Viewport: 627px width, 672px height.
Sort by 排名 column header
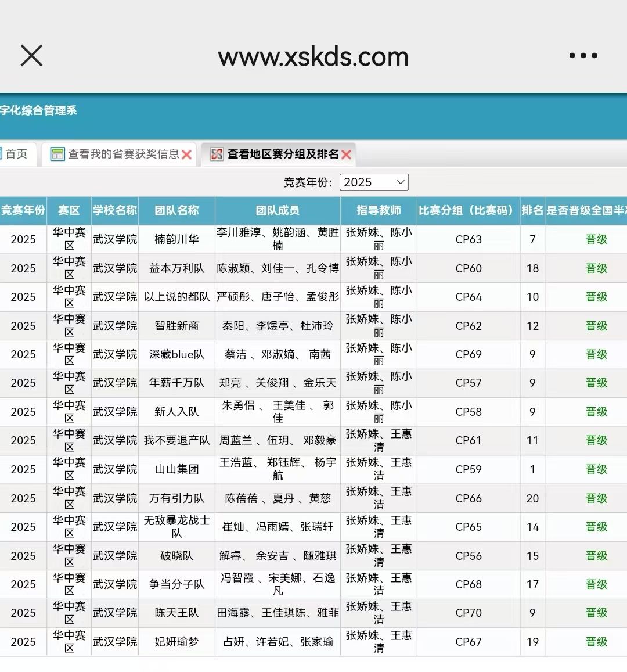click(532, 210)
